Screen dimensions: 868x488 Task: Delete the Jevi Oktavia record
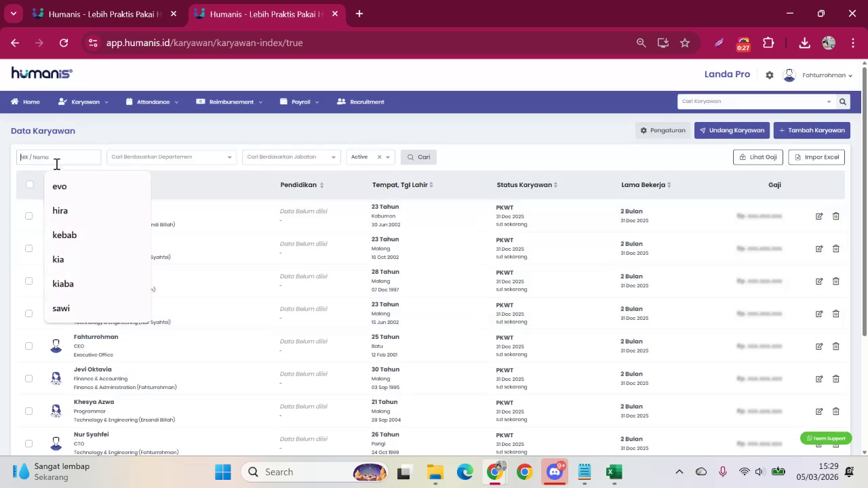(835, 379)
